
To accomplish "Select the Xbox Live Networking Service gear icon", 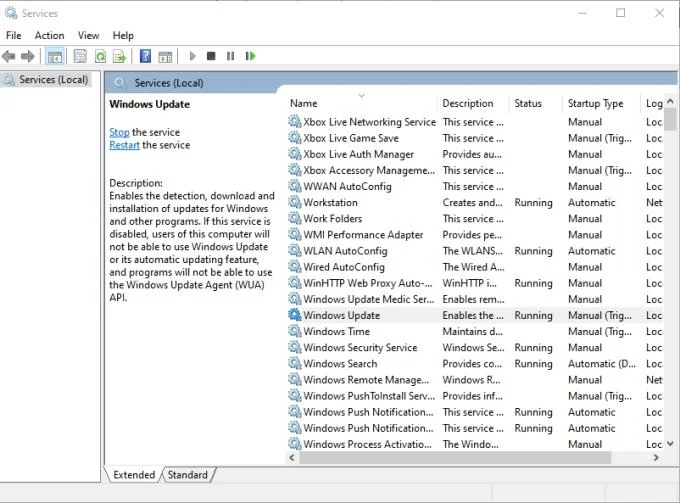I will point(294,121).
